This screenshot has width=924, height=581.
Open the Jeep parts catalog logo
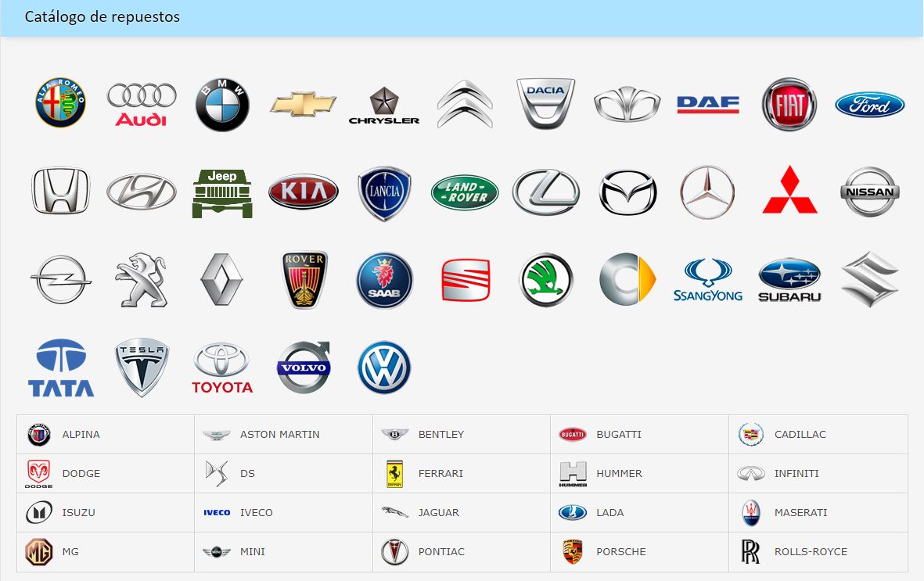coord(222,192)
